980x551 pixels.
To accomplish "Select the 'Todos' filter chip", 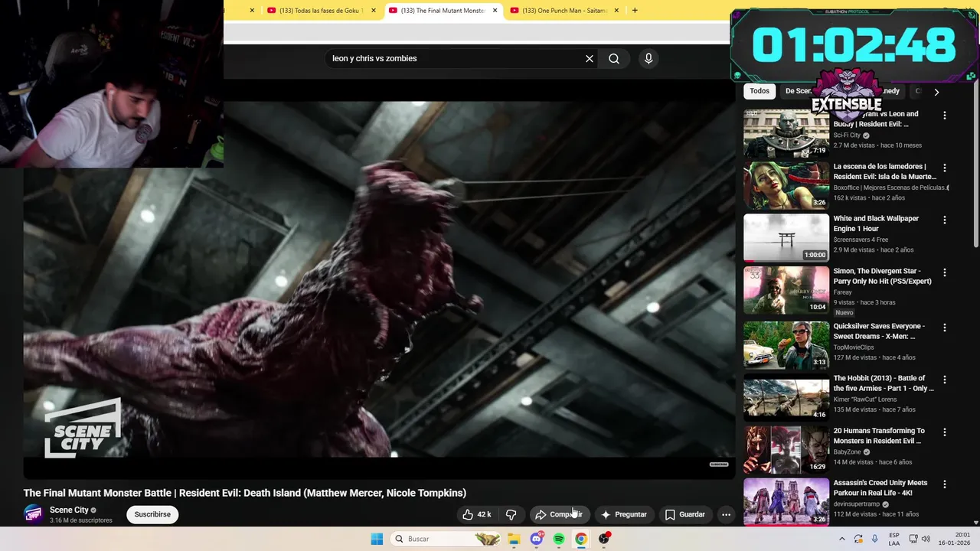I will [x=759, y=91].
